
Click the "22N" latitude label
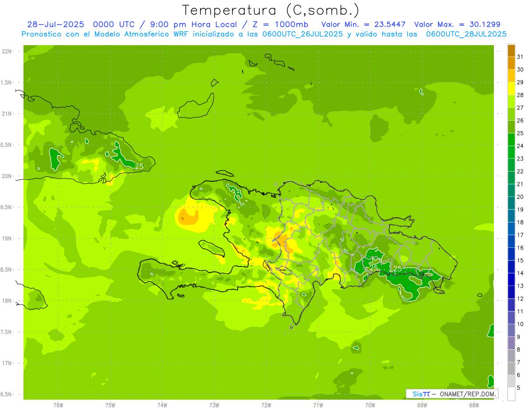click(7, 51)
